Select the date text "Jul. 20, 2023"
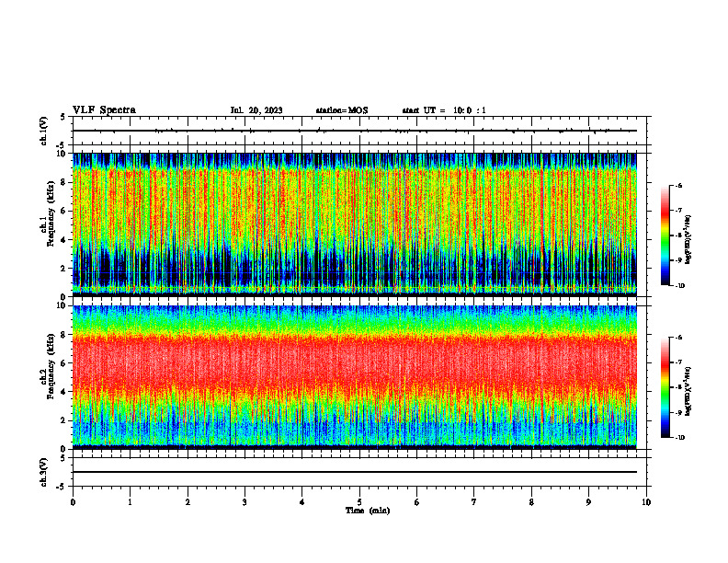 click(x=256, y=110)
